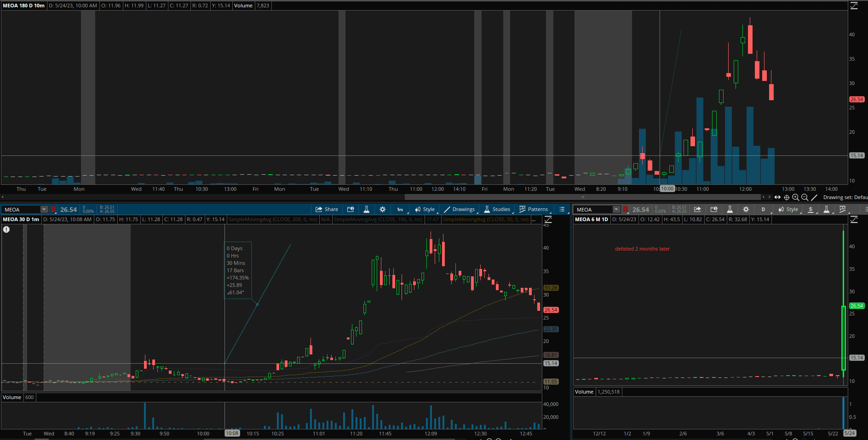The width and height of the screenshot is (868, 440).
Task: Open the Edit Studies flask icon
Action: click(366, 209)
